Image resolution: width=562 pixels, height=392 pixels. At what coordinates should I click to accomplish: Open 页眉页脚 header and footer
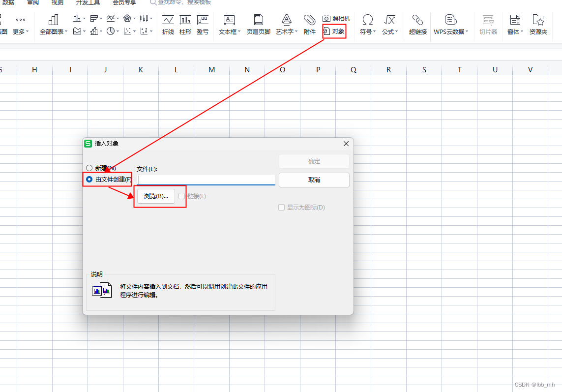click(x=259, y=25)
